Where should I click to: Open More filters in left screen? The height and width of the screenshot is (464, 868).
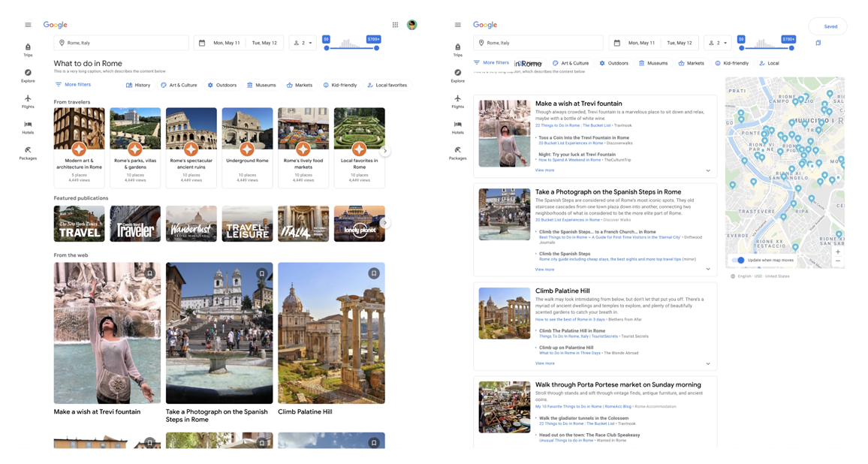click(73, 85)
